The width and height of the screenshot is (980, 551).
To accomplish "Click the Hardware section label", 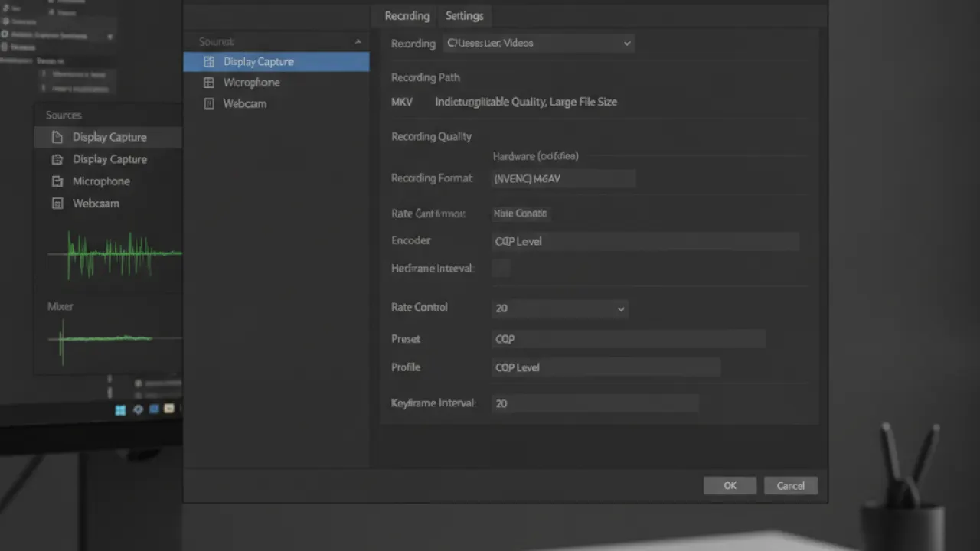I will [535, 156].
